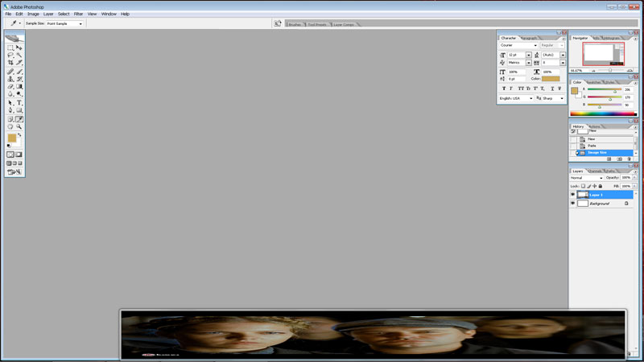
Task: Switch to the Channels tab
Action: coord(595,171)
